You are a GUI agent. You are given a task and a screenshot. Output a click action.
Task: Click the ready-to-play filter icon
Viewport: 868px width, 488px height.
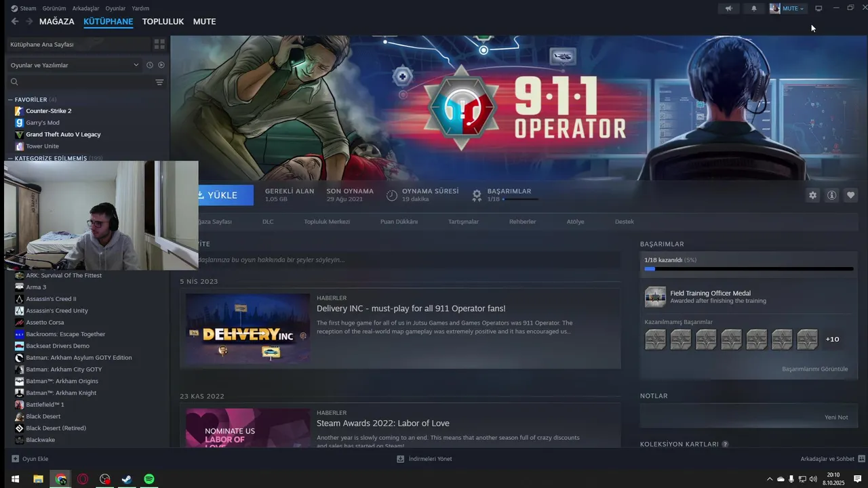tap(161, 65)
